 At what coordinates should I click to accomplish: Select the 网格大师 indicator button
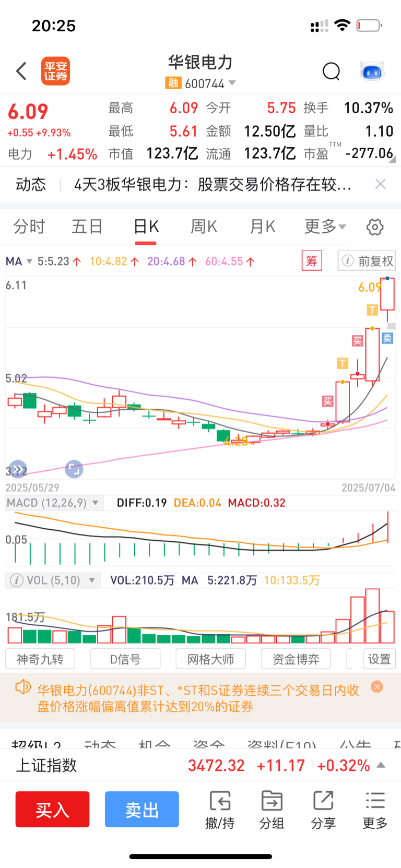click(211, 659)
